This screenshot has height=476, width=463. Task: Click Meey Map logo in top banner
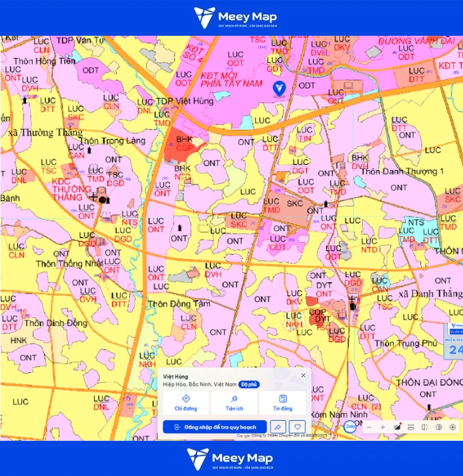pyautogui.click(x=235, y=18)
